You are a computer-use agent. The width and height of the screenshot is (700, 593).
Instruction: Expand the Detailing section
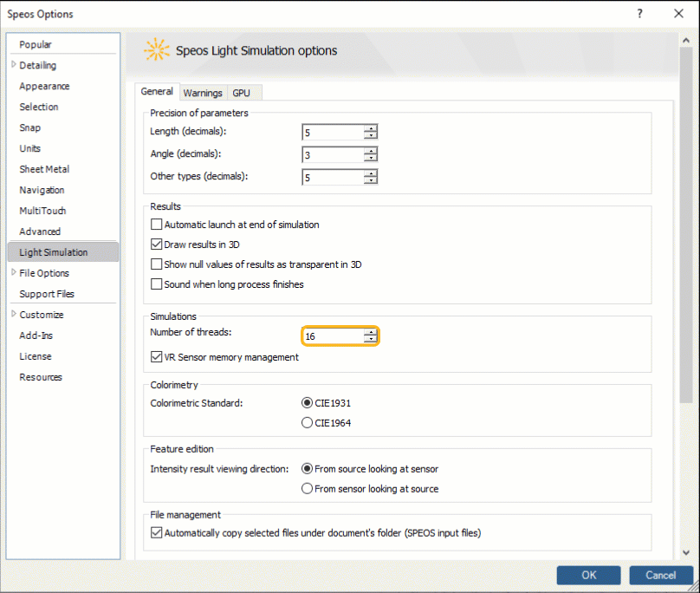[x=16, y=65]
